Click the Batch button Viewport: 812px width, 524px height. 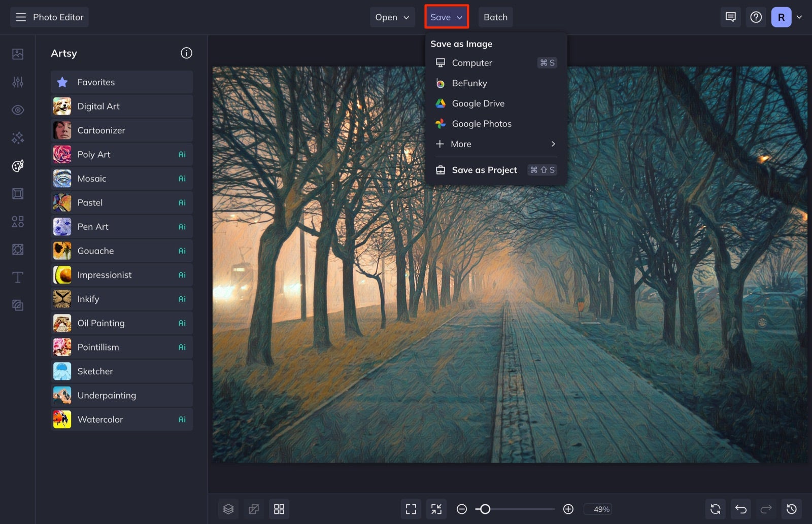point(495,17)
